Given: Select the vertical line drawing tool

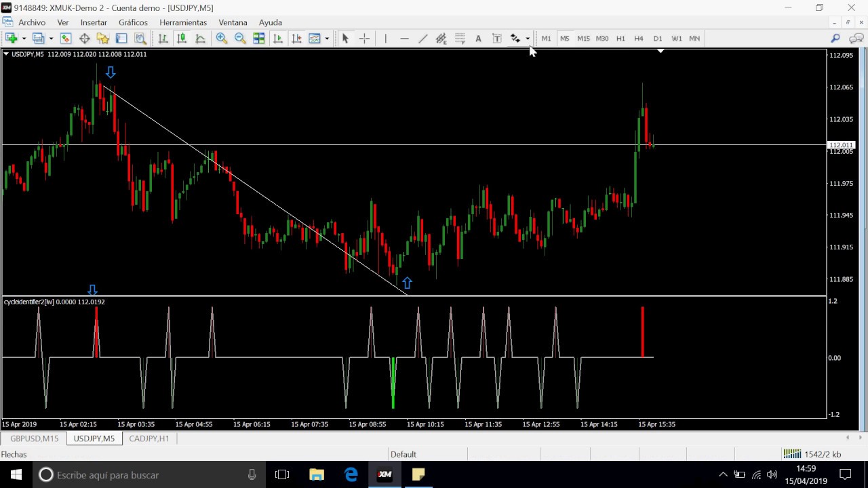Looking at the screenshot, I should click(x=385, y=39).
